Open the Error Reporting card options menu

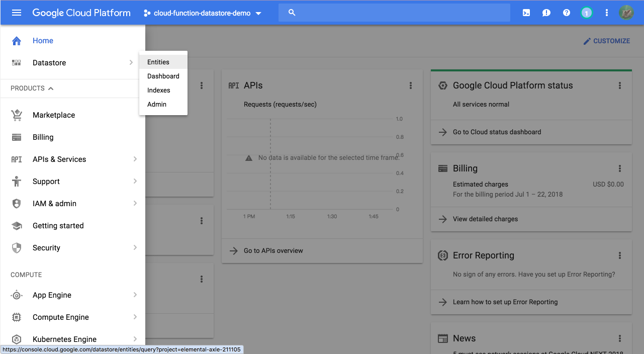click(x=620, y=255)
